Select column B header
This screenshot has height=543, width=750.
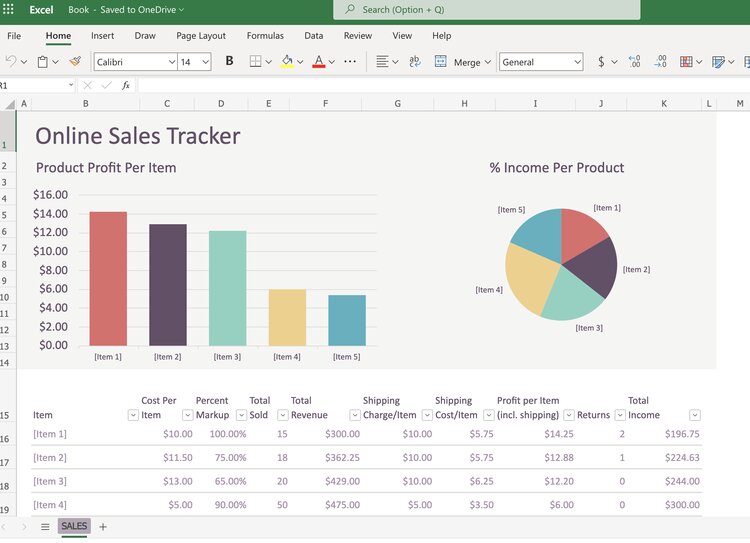[86, 103]
